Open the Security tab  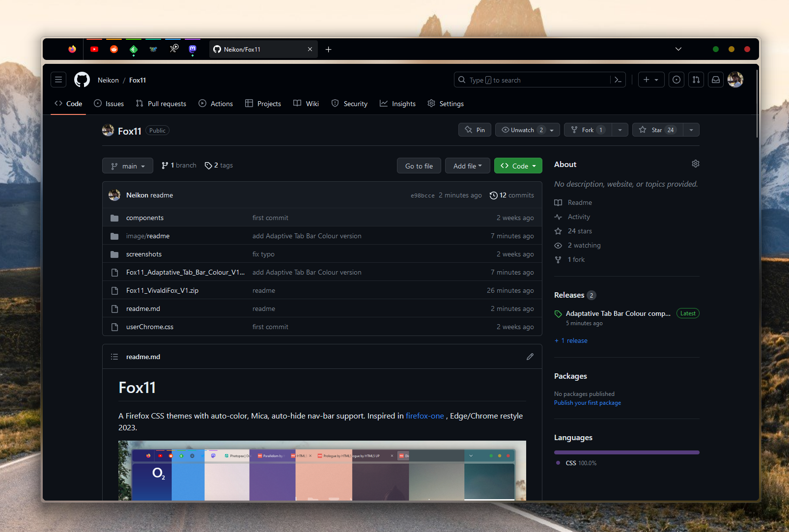coord(349,104)
